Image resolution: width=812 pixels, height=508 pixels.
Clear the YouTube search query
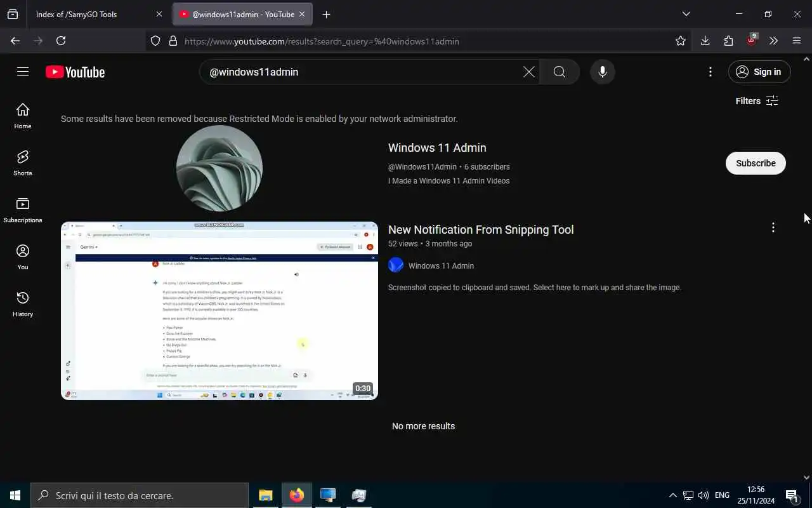528,72
